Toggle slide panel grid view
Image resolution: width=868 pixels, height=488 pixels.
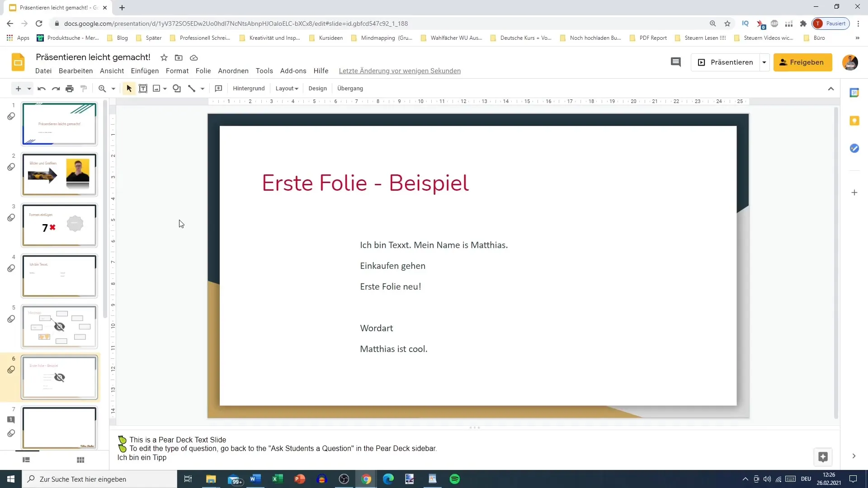pos(80,460)
